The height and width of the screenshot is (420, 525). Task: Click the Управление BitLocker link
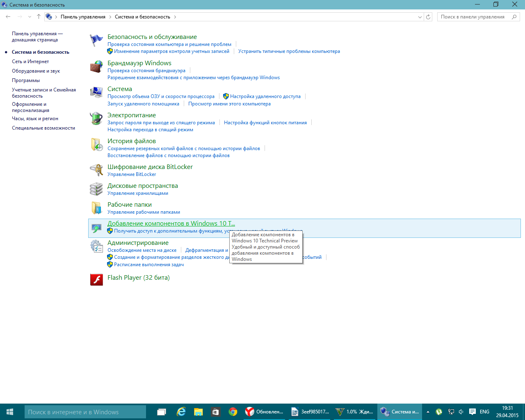[132, 174]
